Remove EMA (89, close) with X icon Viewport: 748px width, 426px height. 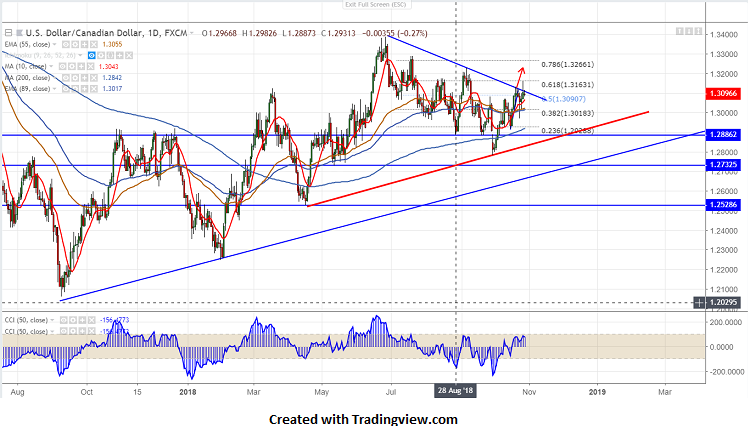click(94, 89)
